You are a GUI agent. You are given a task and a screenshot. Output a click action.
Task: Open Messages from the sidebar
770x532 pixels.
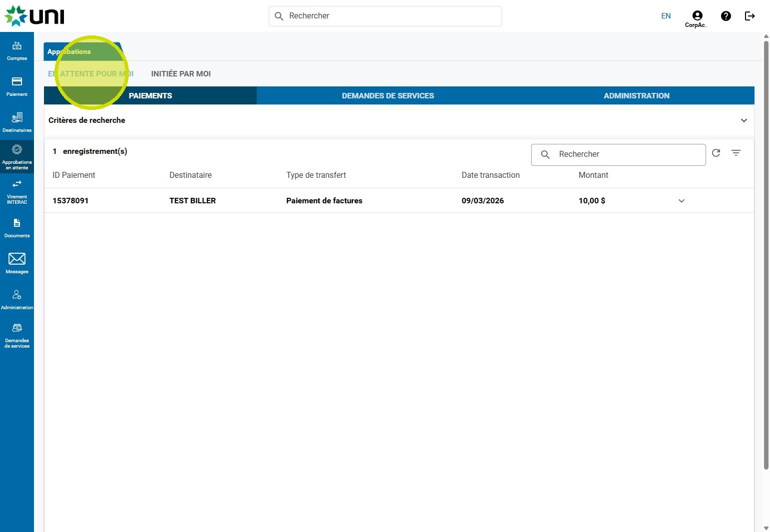tap(17, 263)
